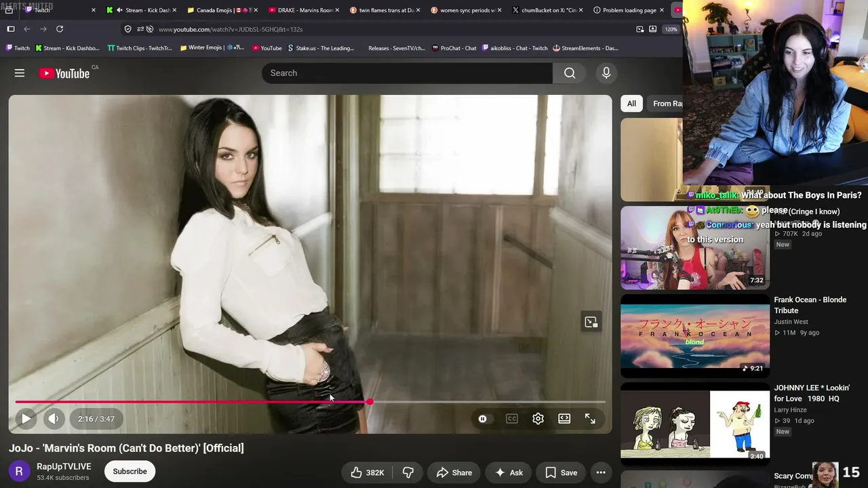Play the paused video
This screenshot has width=868, height=488.
pos(26,419)
